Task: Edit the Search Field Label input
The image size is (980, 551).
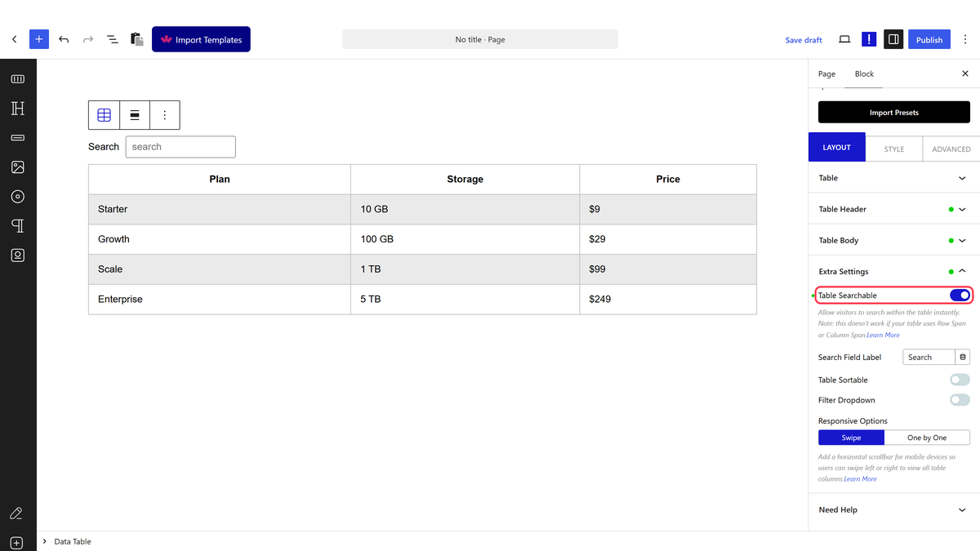Action: click(x=929, y=357)
